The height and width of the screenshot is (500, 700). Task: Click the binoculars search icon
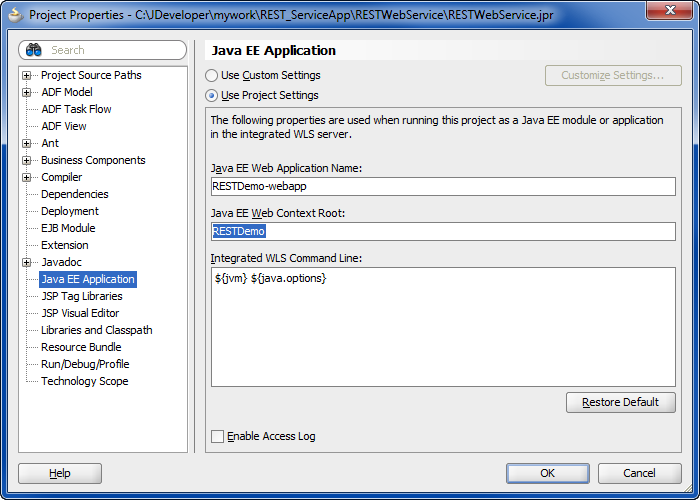click(33, 50)
